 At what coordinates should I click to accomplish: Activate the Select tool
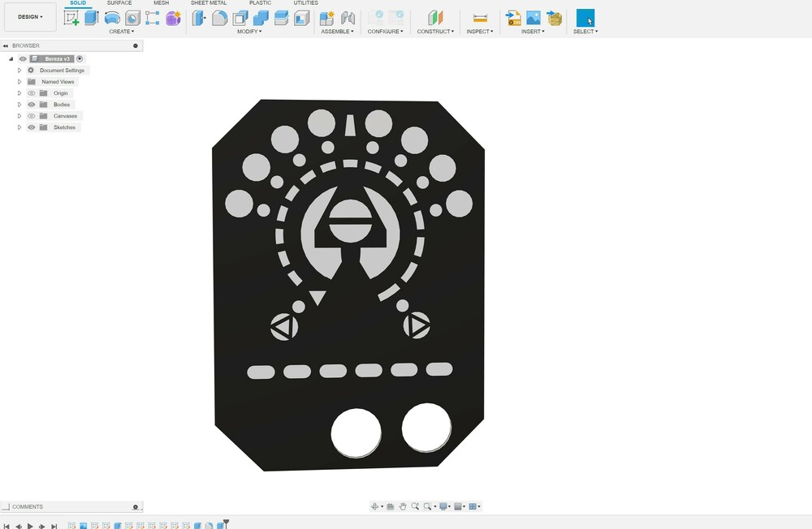pyautogui.click(x=585, y=18)
